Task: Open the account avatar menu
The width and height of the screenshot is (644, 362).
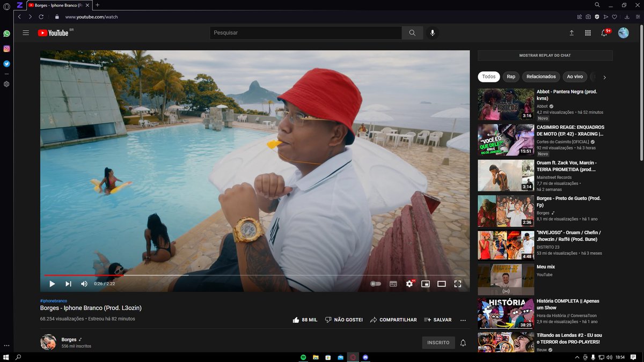Action: coord(623,33)
